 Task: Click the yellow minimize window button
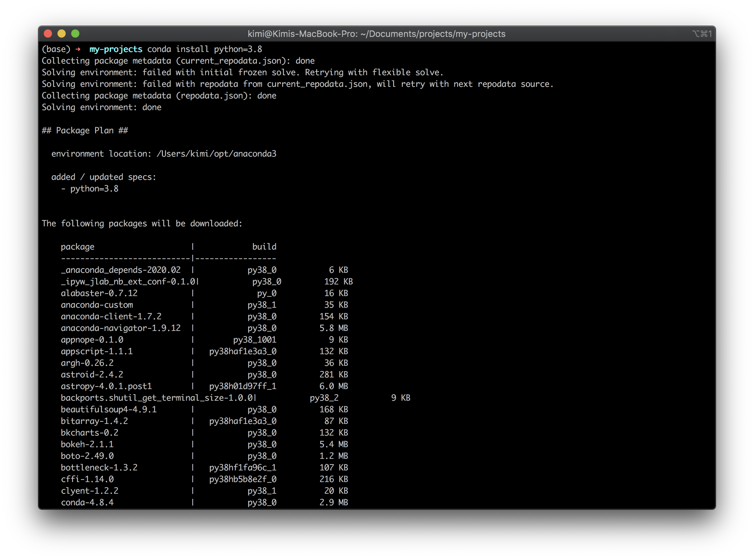62,34
